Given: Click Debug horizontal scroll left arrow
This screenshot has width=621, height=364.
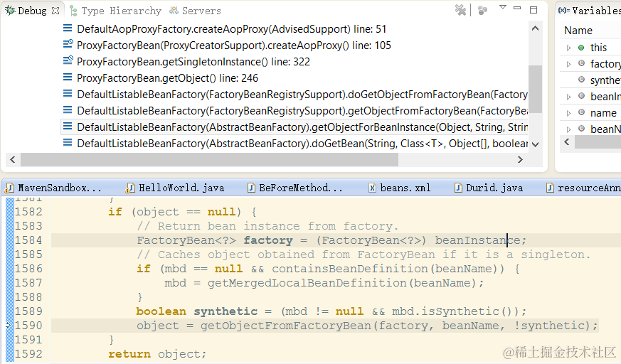Looking at the screenshot, I should click(x=13, y=159).
